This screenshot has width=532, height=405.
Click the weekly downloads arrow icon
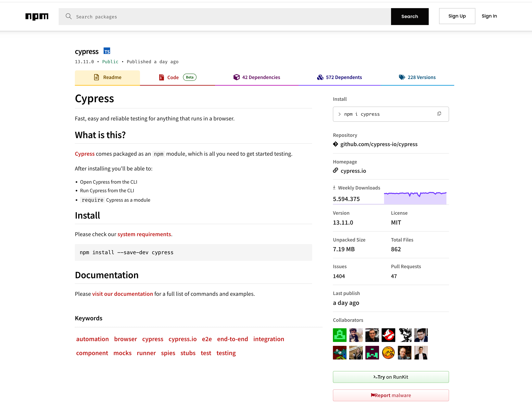(334, 188)
